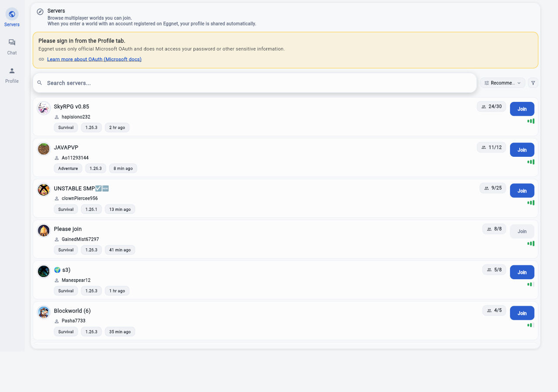This screenshot has width=558, height=392.
Task: Click the signal bars on s3) row
Action: pos(531,284)
